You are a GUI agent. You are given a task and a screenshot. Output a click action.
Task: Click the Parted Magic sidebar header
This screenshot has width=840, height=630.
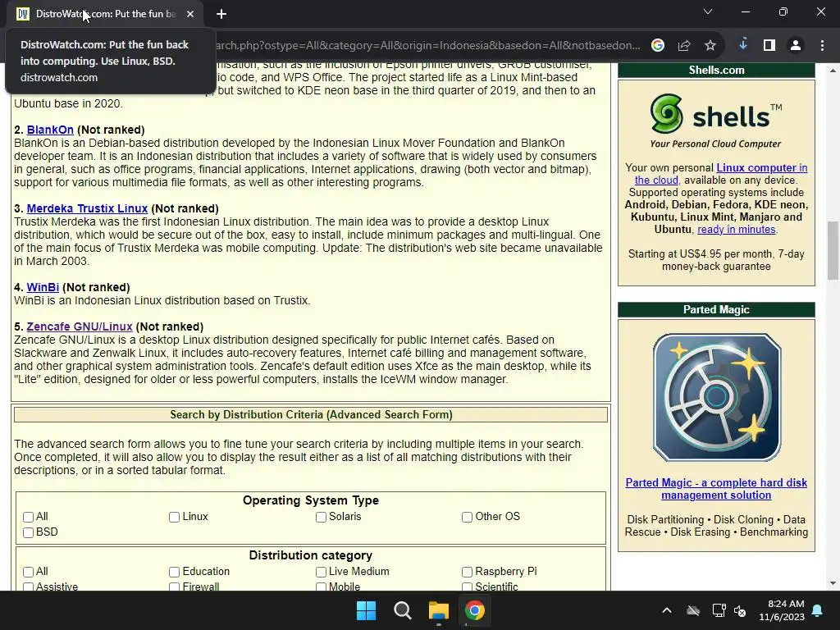(x=716, y=309)
